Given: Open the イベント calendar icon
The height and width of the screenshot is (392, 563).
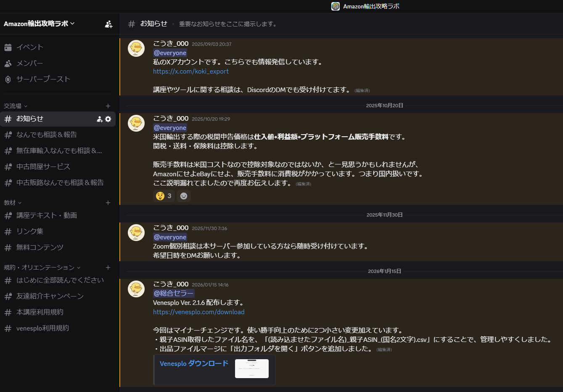Looking at the screenshot, I should pyautogui.click(x=8, y=47).
